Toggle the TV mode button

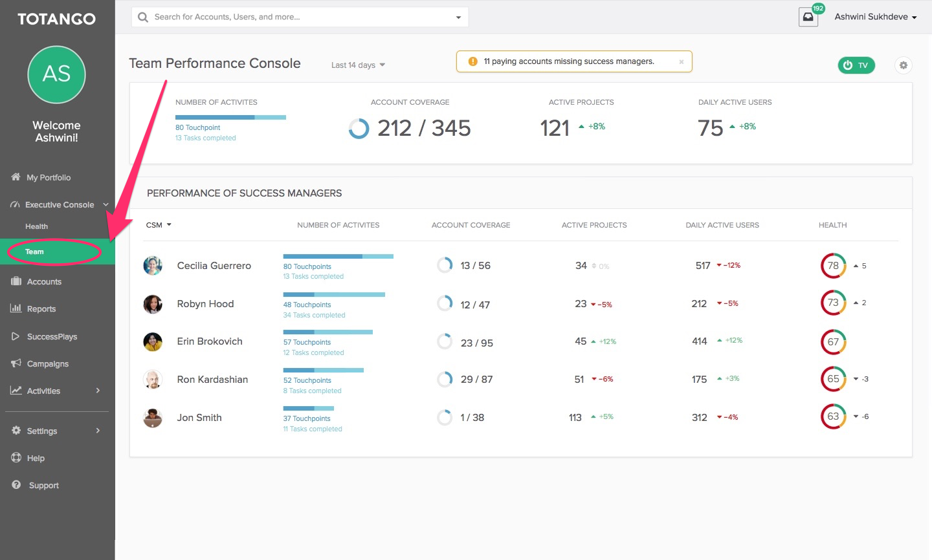pos(856,65)
